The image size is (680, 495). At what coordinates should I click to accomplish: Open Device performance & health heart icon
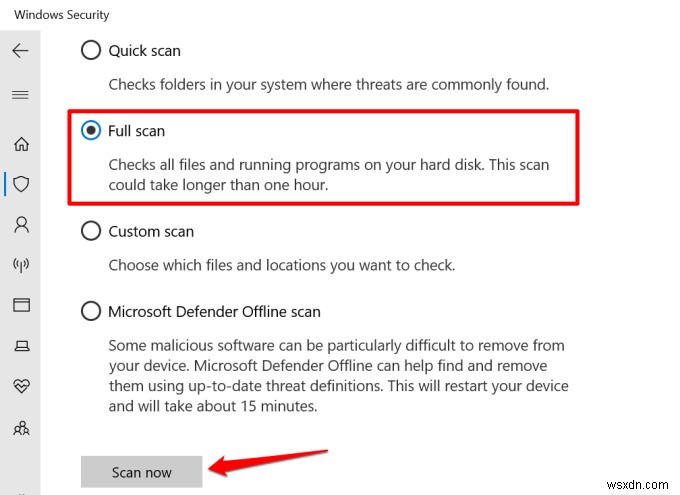(21, 385)
